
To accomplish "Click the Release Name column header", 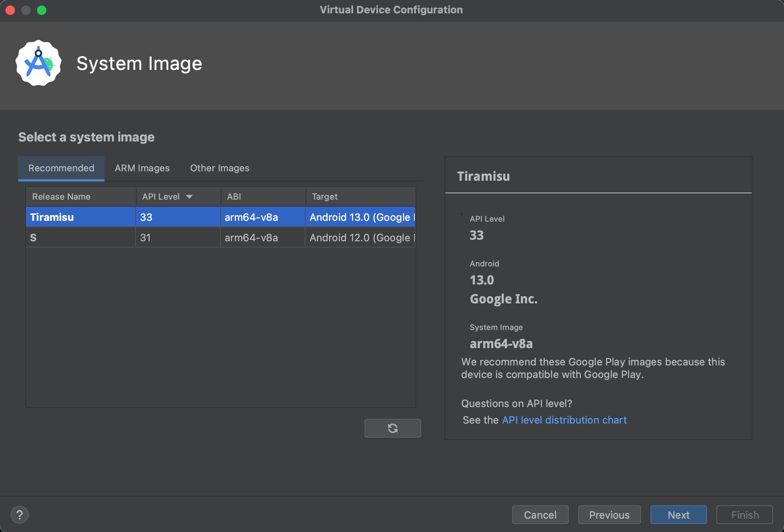I will point(81,196).
